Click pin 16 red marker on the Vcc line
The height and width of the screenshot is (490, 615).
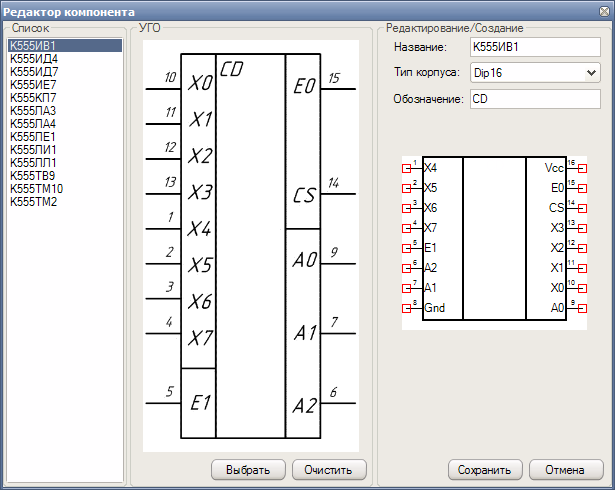click(582, 169)
